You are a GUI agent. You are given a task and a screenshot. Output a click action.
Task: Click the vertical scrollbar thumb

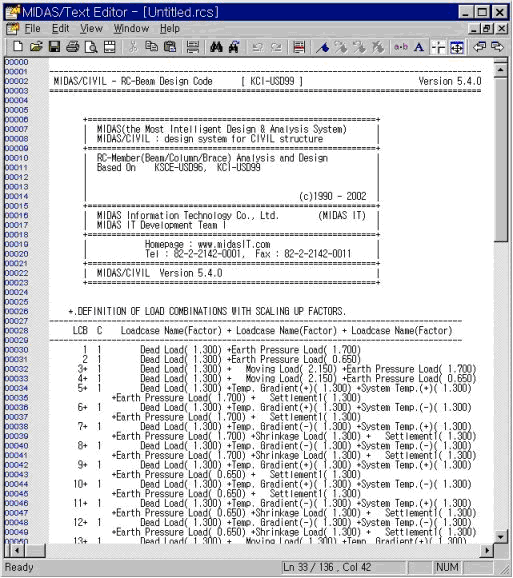(500, 160)
